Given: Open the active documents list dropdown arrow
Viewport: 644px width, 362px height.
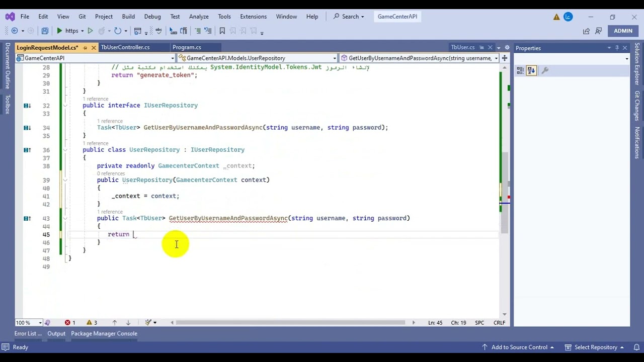Looking at the screenshot, I should click(x=499, y=48).
